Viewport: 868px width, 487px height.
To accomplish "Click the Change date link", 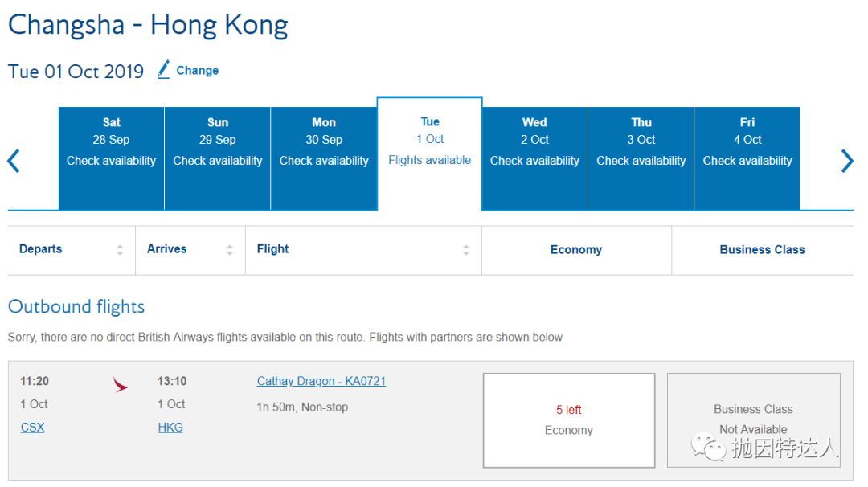I will tap(197, 71).
